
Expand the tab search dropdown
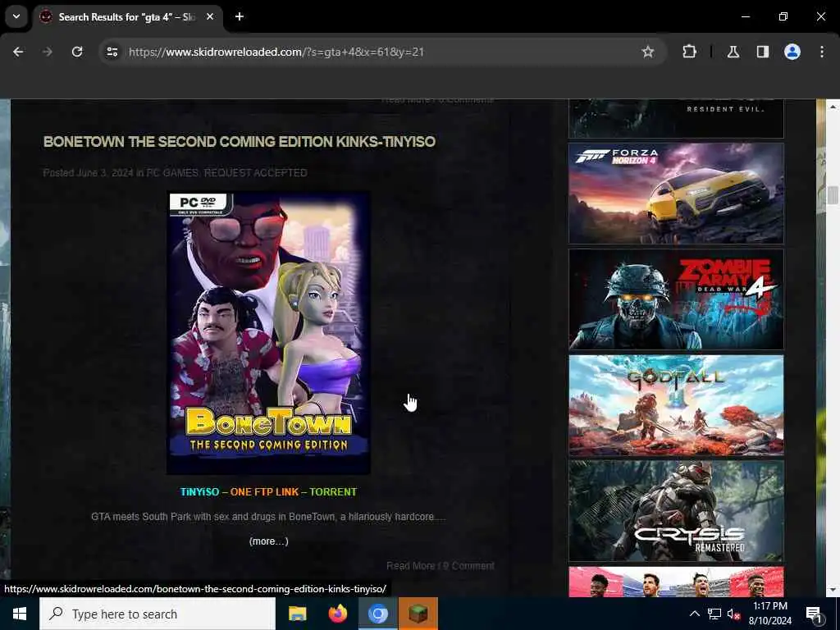tap(16, 16)
